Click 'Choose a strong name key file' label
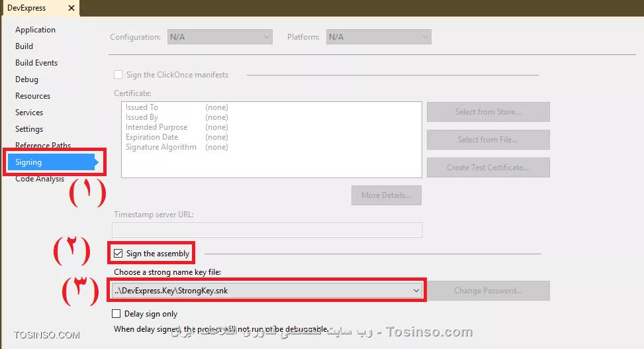 [x=167, y=272]
